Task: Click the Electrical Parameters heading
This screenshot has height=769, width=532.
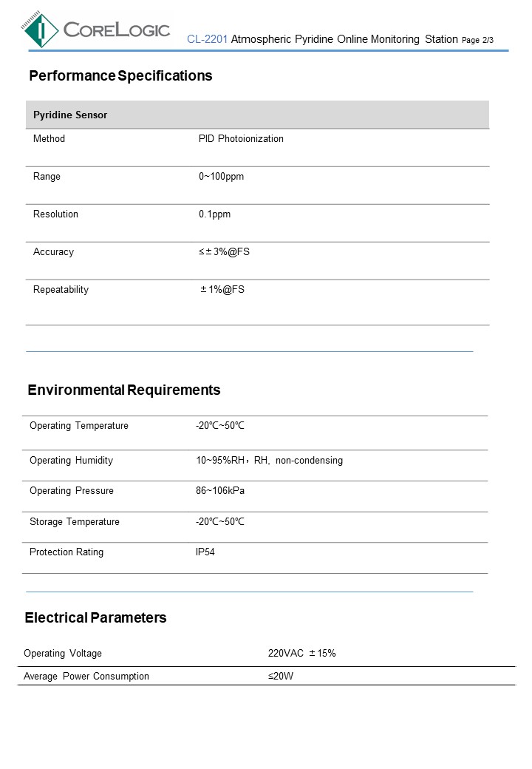Action: tap(95, 618)
